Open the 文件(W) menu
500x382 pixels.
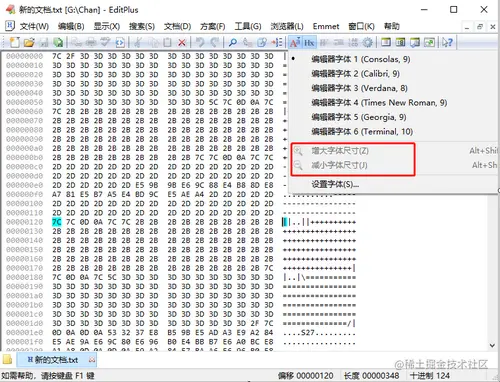point(34,26)
